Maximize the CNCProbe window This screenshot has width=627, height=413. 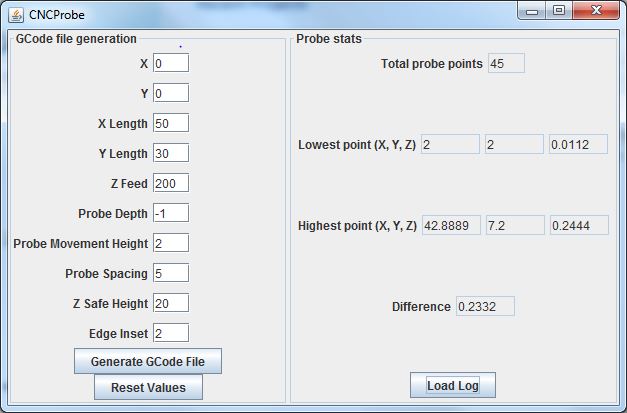559,11
